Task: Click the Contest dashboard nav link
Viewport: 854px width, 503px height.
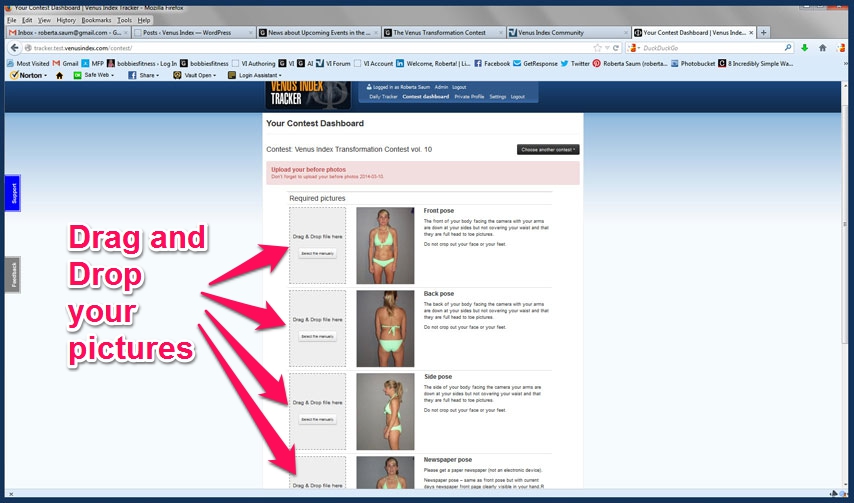Action: (426, 97)
